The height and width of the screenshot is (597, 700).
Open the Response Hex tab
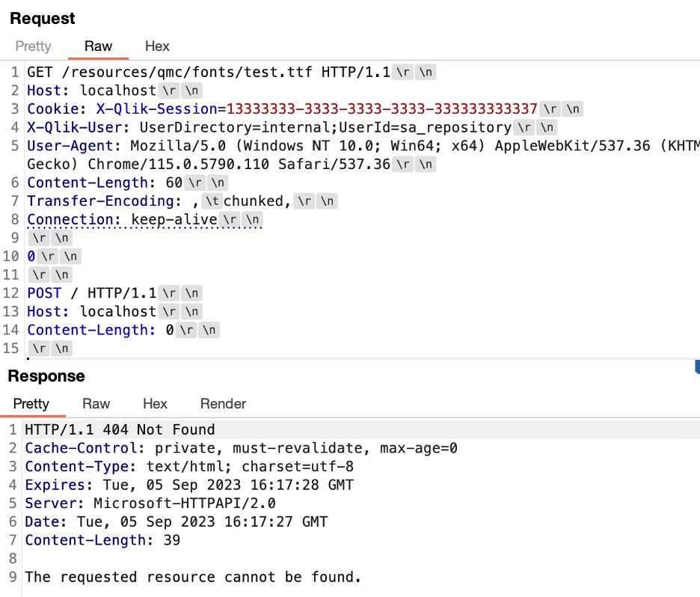point(155,404)
